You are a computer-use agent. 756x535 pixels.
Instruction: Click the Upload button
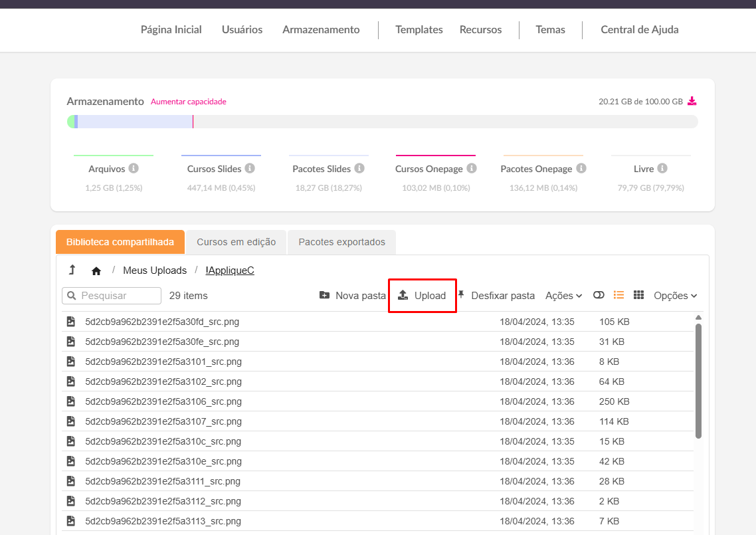(x=422, y=296)
